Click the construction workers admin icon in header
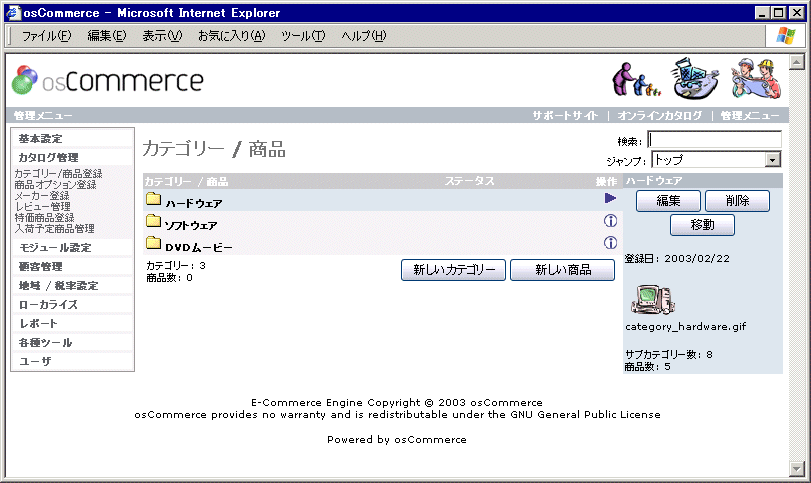The width and height of the screenshot is (811, 483). tap(756, 79)
